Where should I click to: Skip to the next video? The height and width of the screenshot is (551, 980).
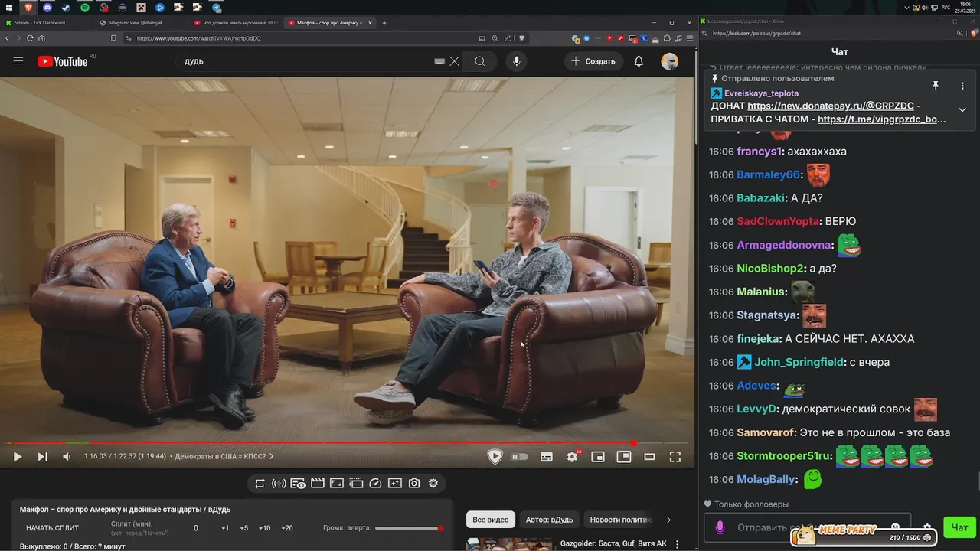tap(43, 457)
